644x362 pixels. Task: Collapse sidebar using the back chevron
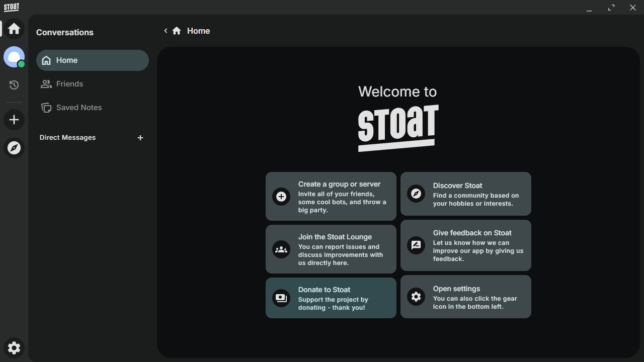click(166, 31)
